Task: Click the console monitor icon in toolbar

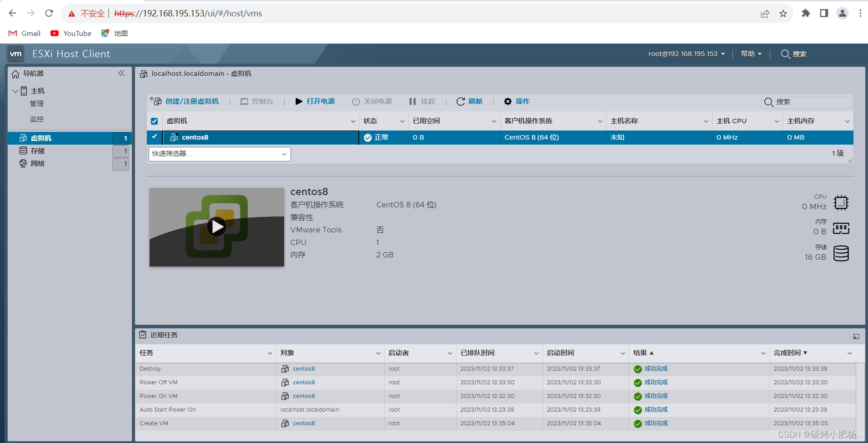Action: click(244, 101)
